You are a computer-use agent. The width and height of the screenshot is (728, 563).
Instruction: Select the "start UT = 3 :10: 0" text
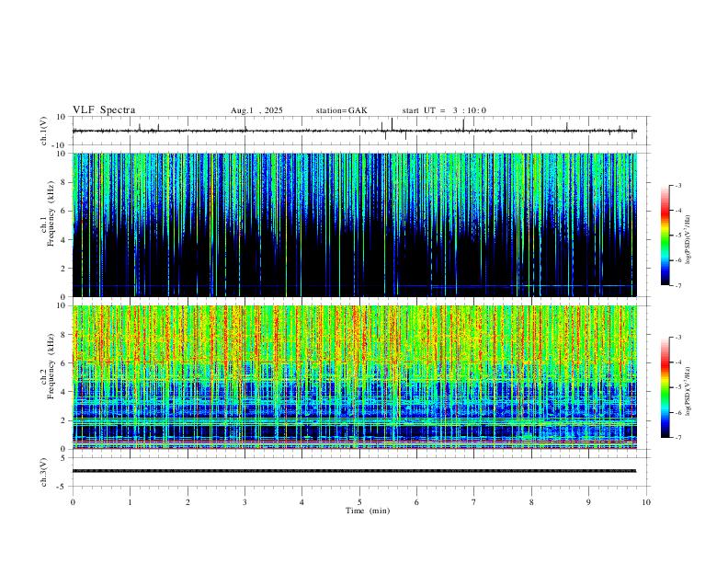click(x=444, y=110)
